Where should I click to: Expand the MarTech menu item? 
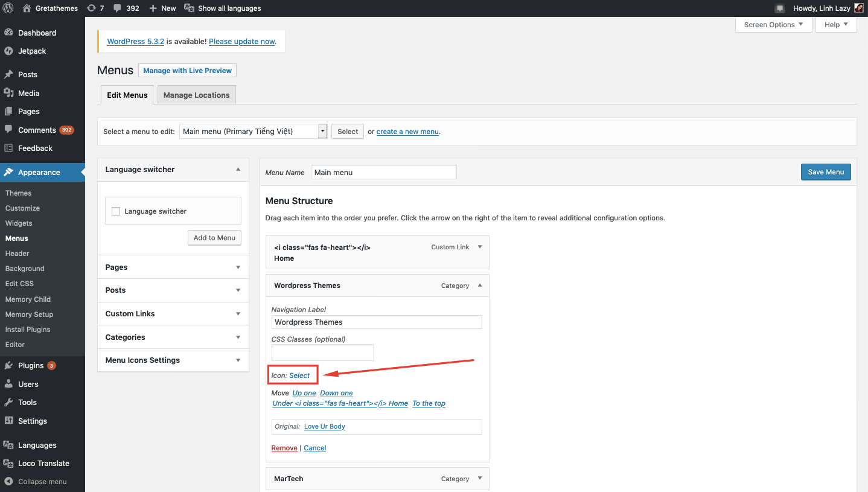(x=480, y=479)
